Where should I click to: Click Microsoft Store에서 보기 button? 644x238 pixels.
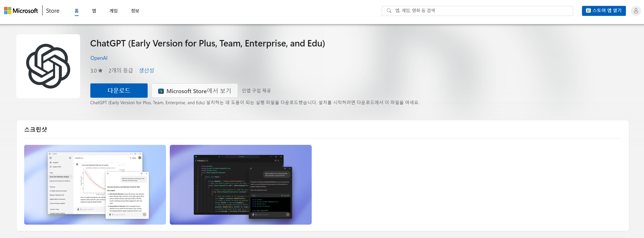[x=195, y=91]
